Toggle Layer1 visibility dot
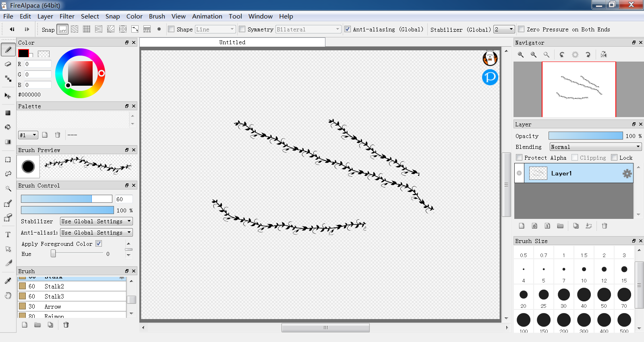The height and width of the screenshot is (342, 644). coord(519,173)
